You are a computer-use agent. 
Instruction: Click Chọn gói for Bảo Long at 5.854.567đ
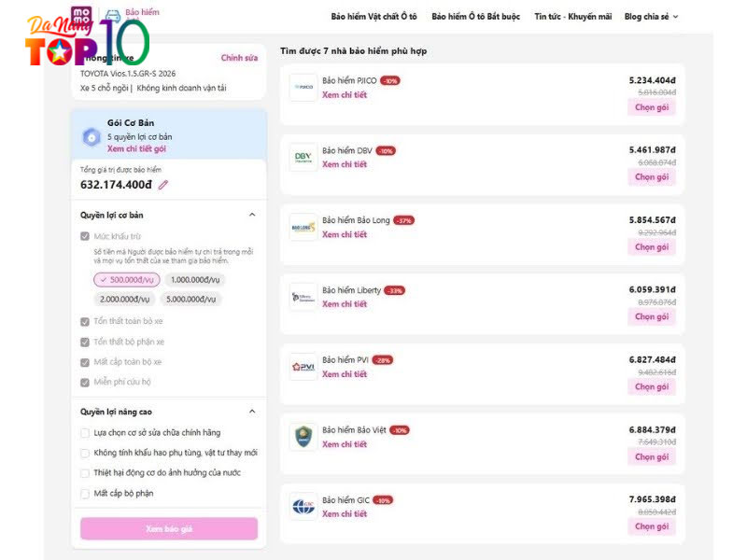[x=652, y=247]
